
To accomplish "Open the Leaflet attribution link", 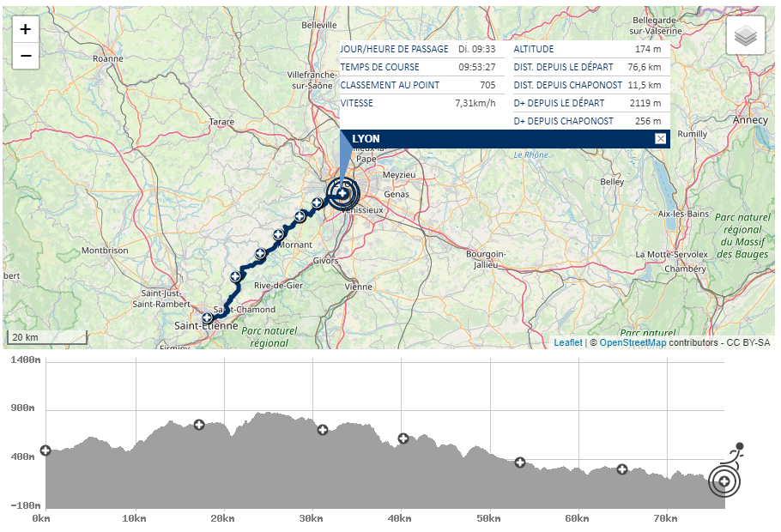I will pyautogui.click(x=568, y=343).
